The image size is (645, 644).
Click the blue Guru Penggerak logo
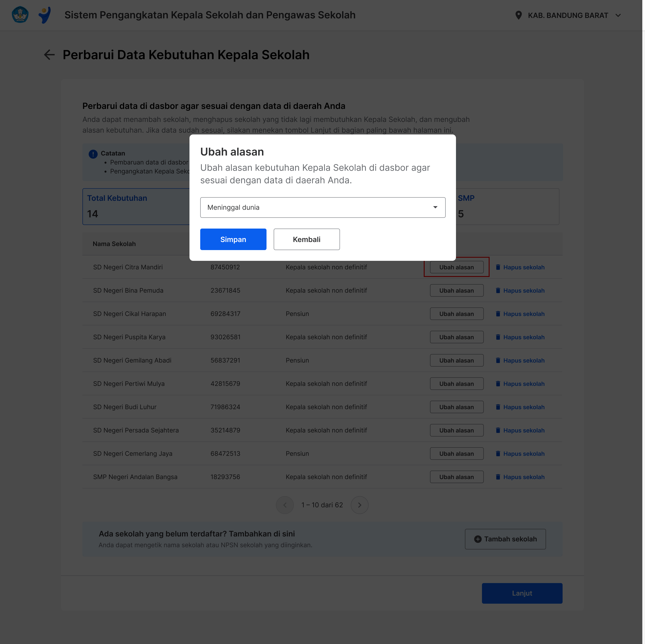click(44, 15)
